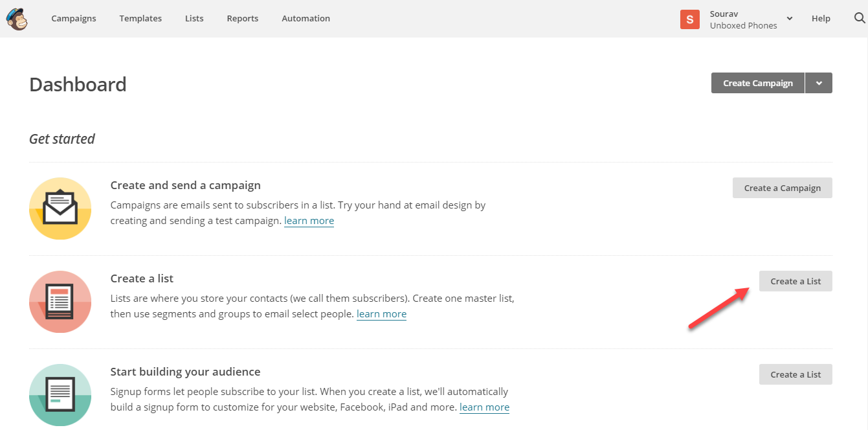Click the Mailchimp monkey logo
This screenshot has width=868, height=430.
tap(17, 19)
